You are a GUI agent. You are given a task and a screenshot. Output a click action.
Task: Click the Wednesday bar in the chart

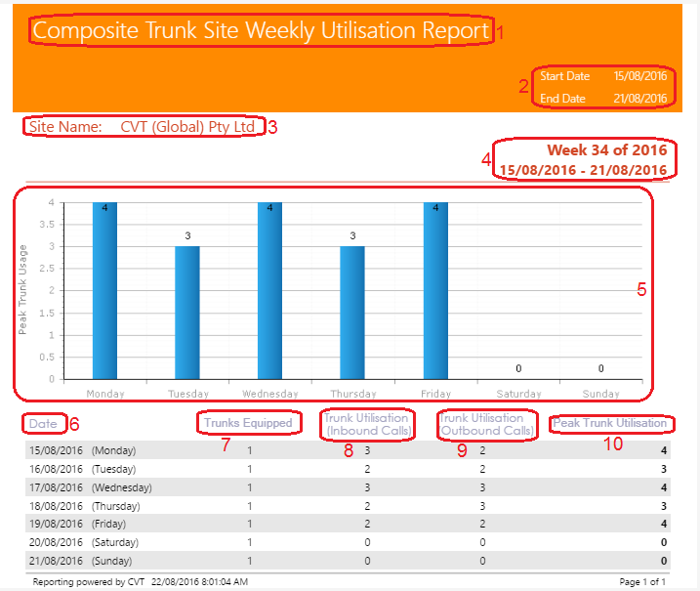(x=269, y=291)
